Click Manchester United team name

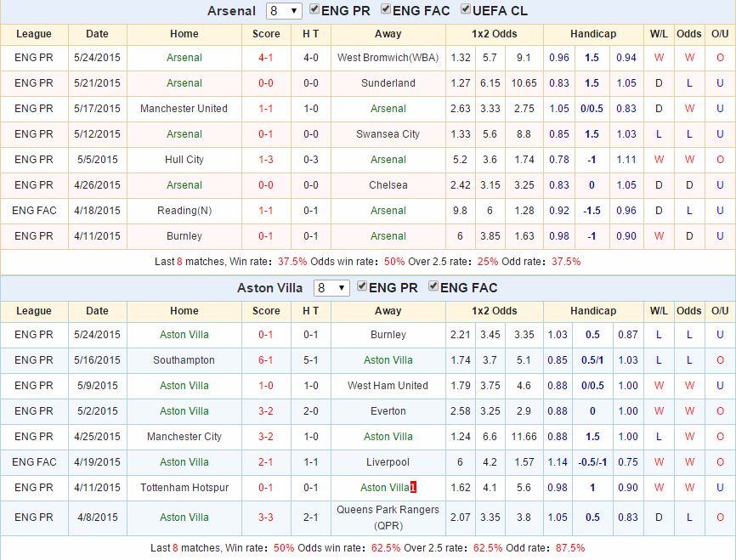click(x=184, y=109)
